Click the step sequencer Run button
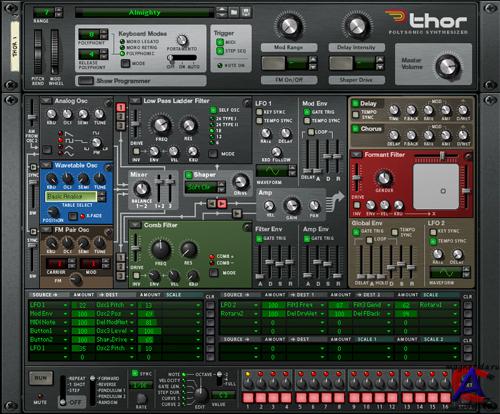The width and height of the screenshot is (500, 414). click(x=41, y=378)
